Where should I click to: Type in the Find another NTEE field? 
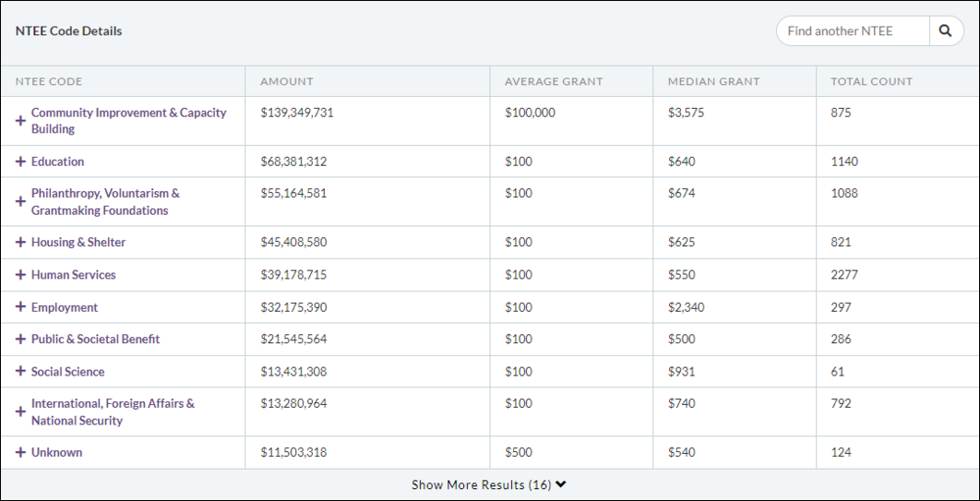852,31
